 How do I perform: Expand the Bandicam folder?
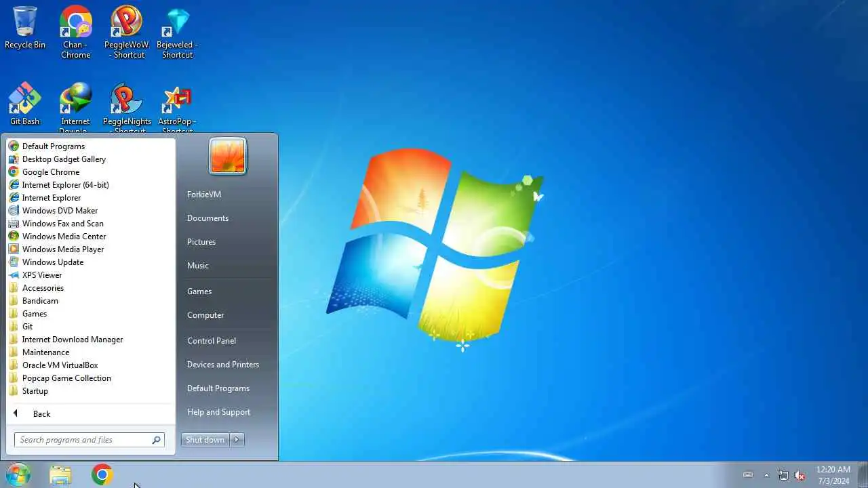(x=91, y=301)
